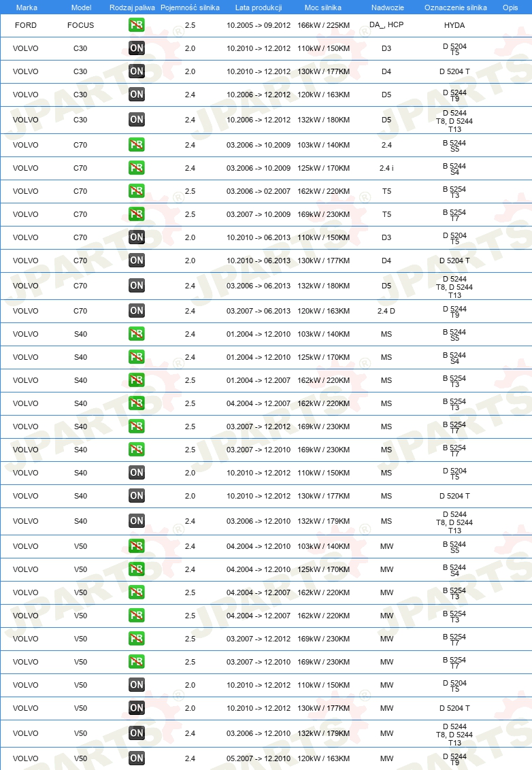Click the petrol icon for Volvo S40 103kW/140KM
The height and width of the screenshot is (770, 532).
[137, 334]
